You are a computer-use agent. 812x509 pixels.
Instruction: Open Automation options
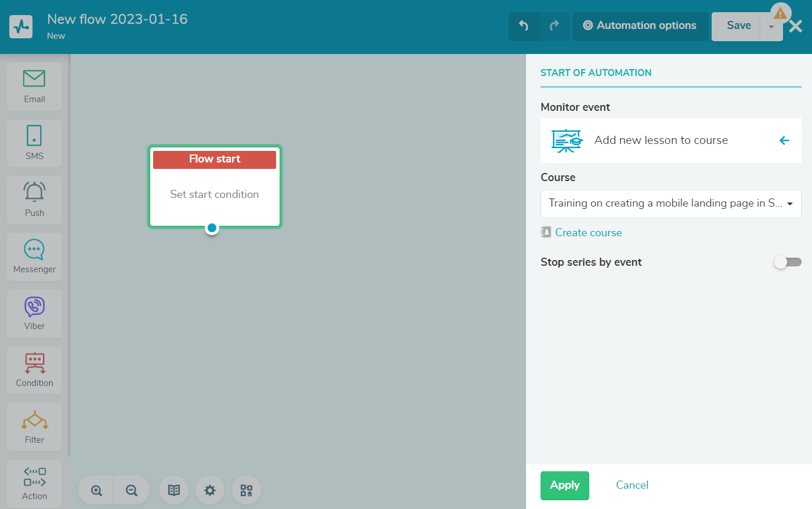point(640,26)
